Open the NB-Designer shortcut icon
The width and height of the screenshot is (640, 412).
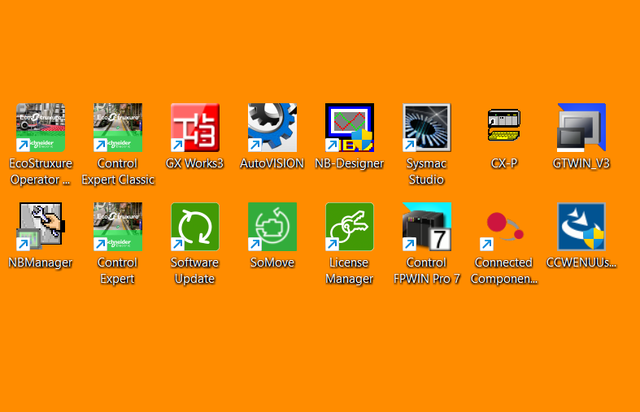(349, 127)
